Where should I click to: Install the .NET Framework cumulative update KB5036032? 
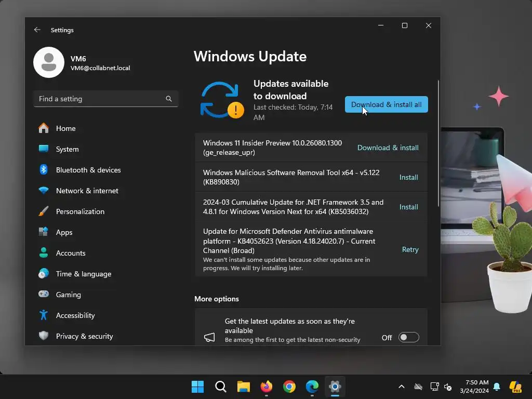408,207
